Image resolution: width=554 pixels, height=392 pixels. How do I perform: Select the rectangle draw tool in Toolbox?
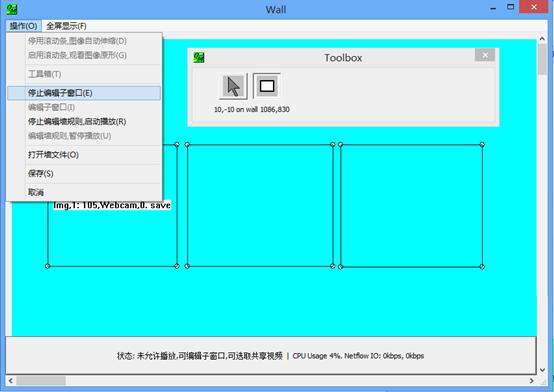pyautogui.click(x=267, y=86)
